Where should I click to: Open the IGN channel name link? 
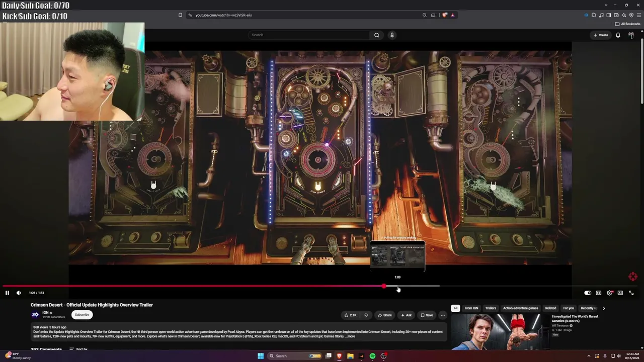pos(45,313)
